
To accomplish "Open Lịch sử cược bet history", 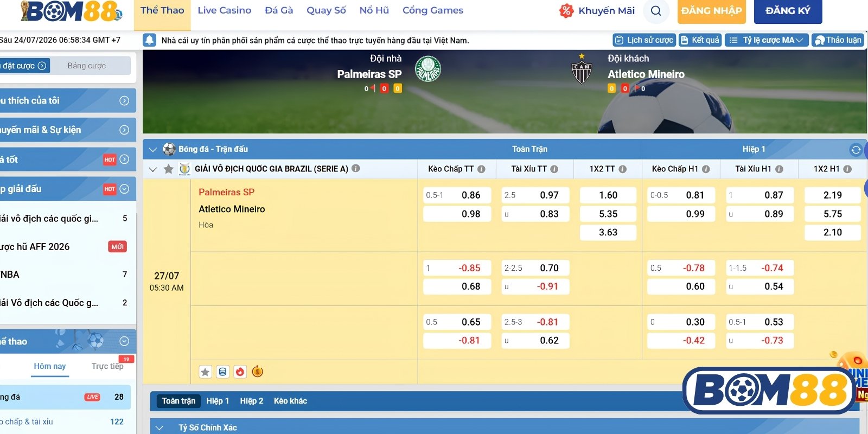I will click(x=644, y=40).
